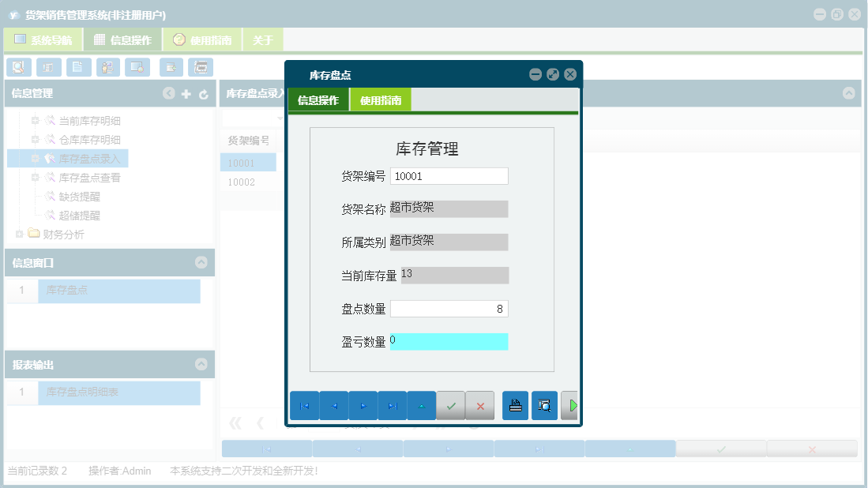Click the print icon in the 库存盘点 dialog
868x488 pixels.
click(x=515, y=405)
